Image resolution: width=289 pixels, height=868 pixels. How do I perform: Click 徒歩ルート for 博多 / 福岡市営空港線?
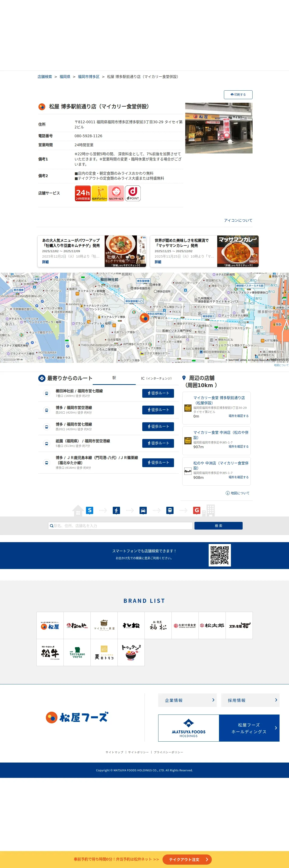[x=158, y=410]
